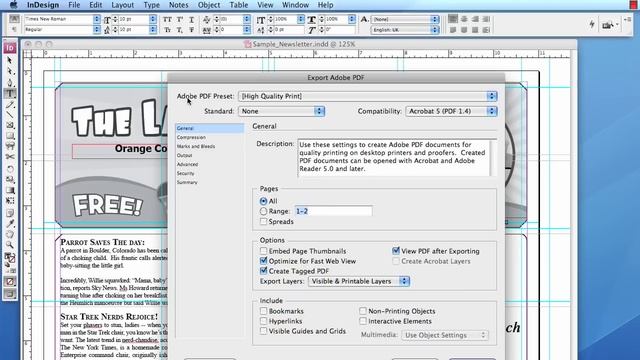Check Non-Printing Objects

point(363,311)
